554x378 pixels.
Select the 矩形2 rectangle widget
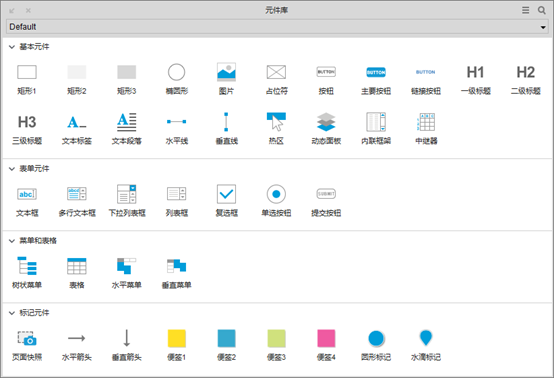pyautogui.click(x=77, y=78)
